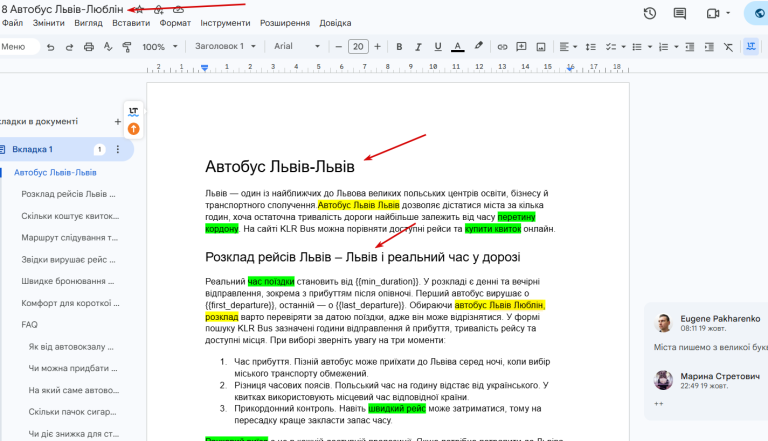
Task: Open the Arial font dropdown
Action: click(297, 46)
